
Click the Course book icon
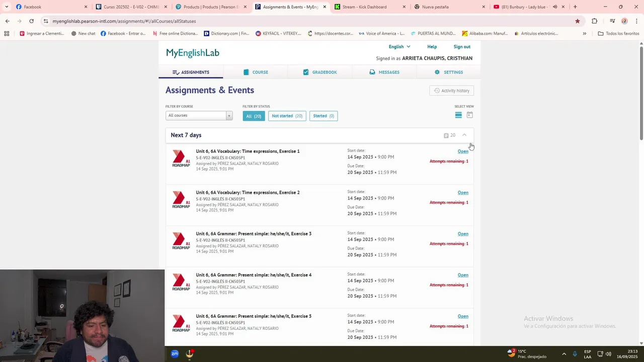click(246, 72)
